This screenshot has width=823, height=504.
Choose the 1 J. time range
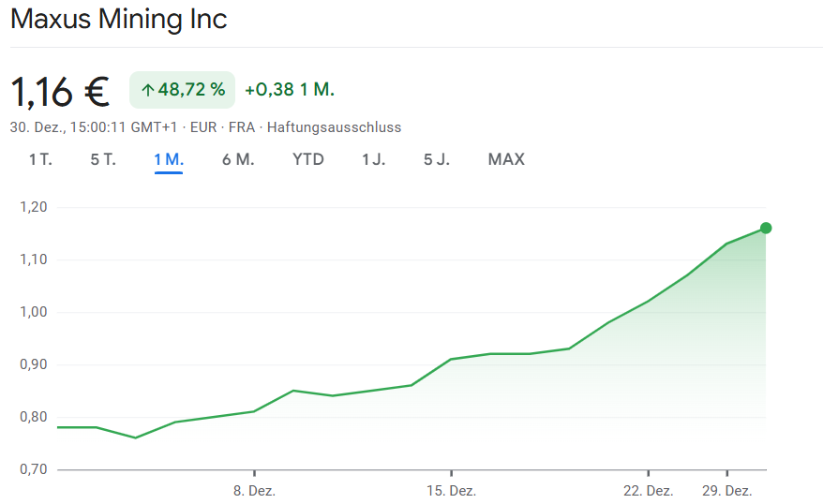pyautogui.click(x=373, y=159)
